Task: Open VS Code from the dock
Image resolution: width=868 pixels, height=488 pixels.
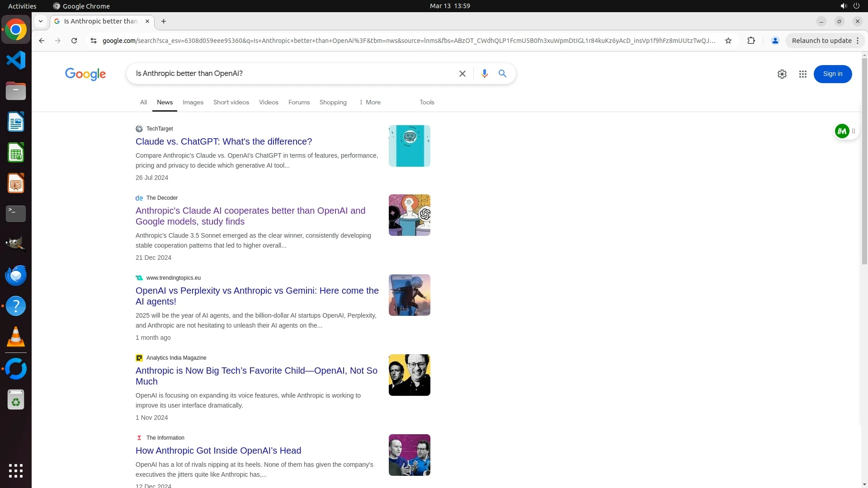Action: point(16,60)
